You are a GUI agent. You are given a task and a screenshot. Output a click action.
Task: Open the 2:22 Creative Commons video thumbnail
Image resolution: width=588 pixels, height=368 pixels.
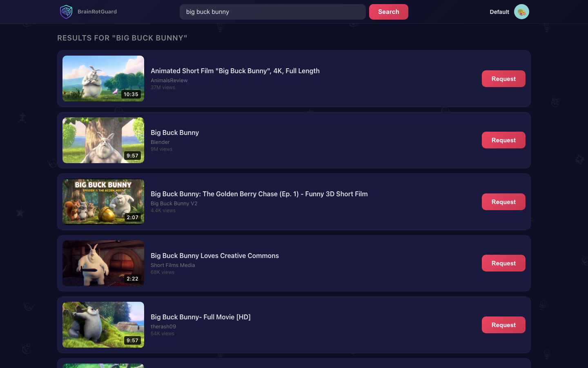pyautogui.click(x=103, y=263)
